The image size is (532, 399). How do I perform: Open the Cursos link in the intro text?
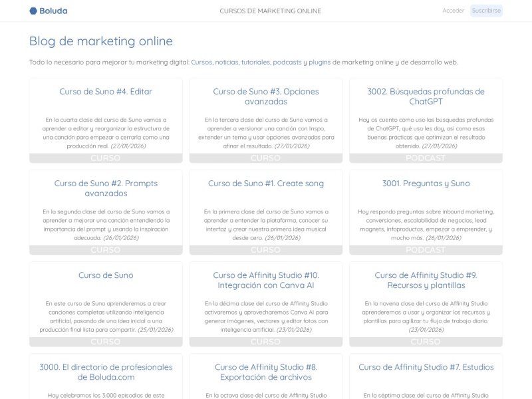201,62
